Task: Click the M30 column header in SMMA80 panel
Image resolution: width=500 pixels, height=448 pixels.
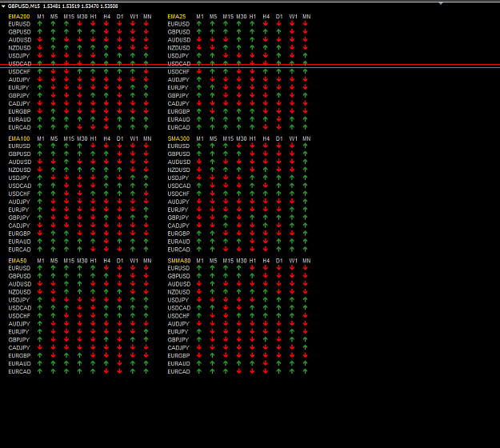Action: pos(242,261)
